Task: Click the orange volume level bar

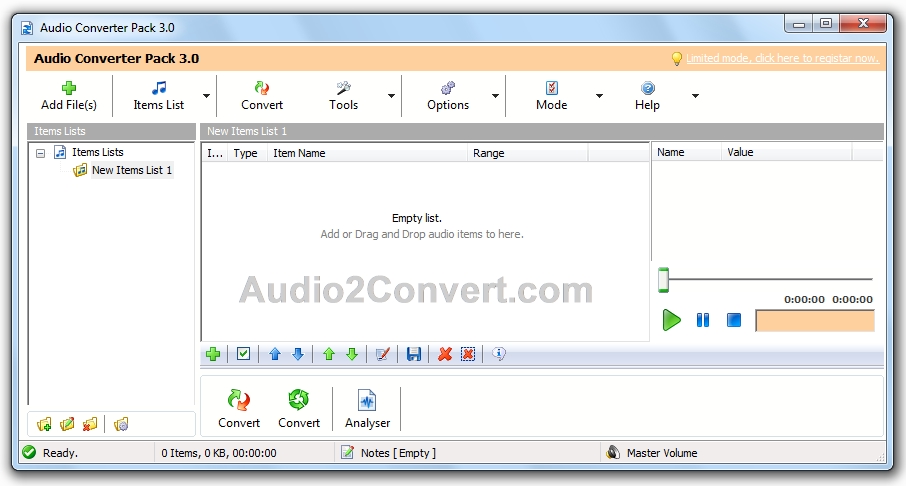Action: 815,321
